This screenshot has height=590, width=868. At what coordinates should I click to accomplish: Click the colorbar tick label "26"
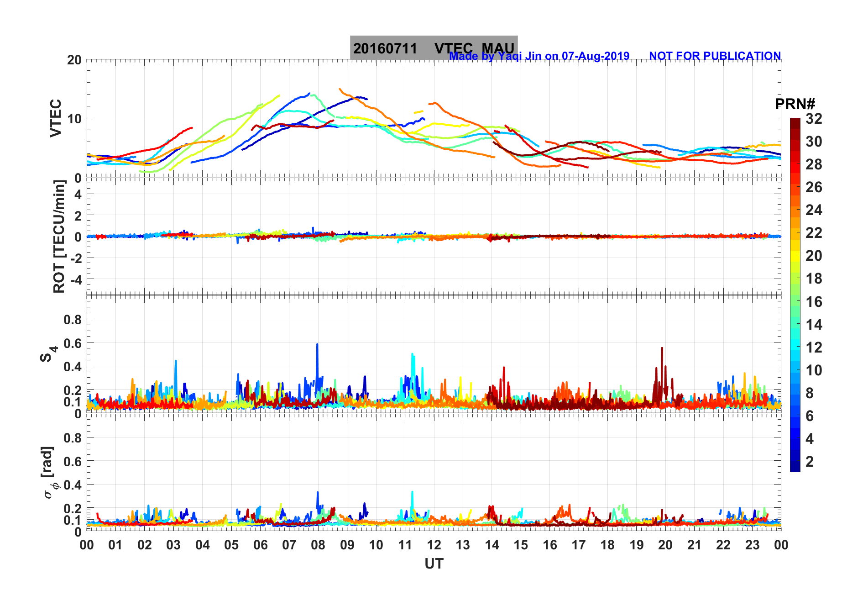(814, 187)
